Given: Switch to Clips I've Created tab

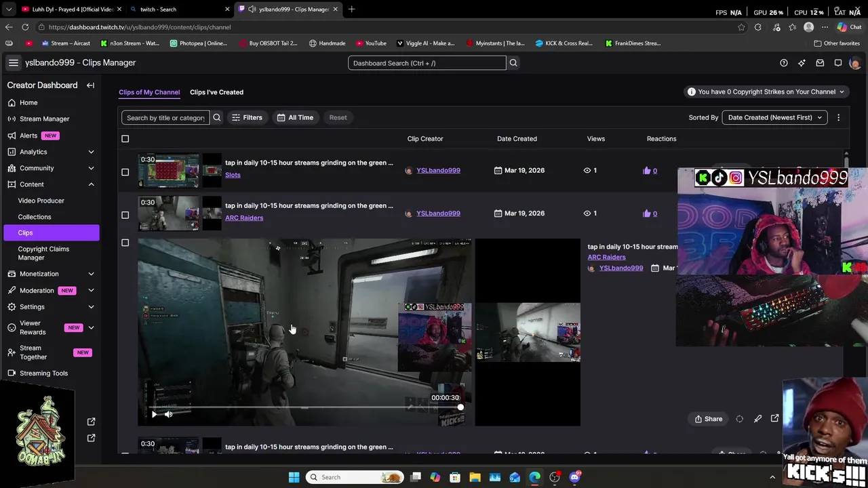Looking at the screenshot, I should [x=216, y=92].
